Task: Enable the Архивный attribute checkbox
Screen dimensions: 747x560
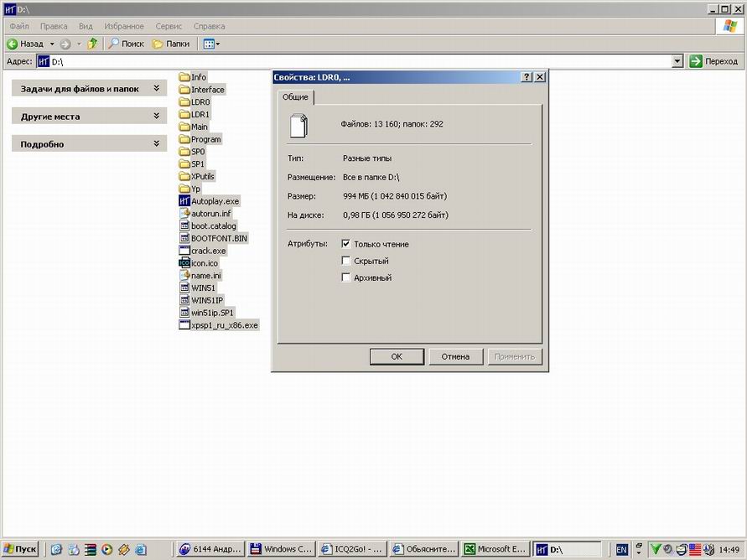Action: click(x=346, y=277)
